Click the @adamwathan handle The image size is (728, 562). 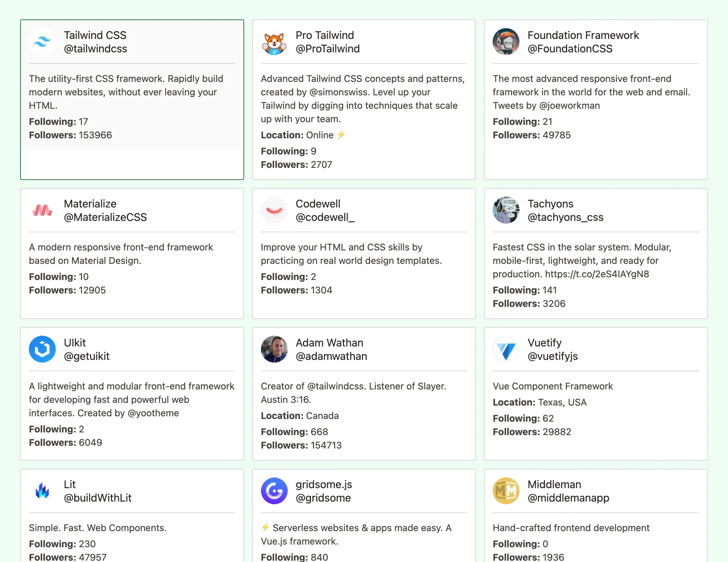[x=331, y=356]
